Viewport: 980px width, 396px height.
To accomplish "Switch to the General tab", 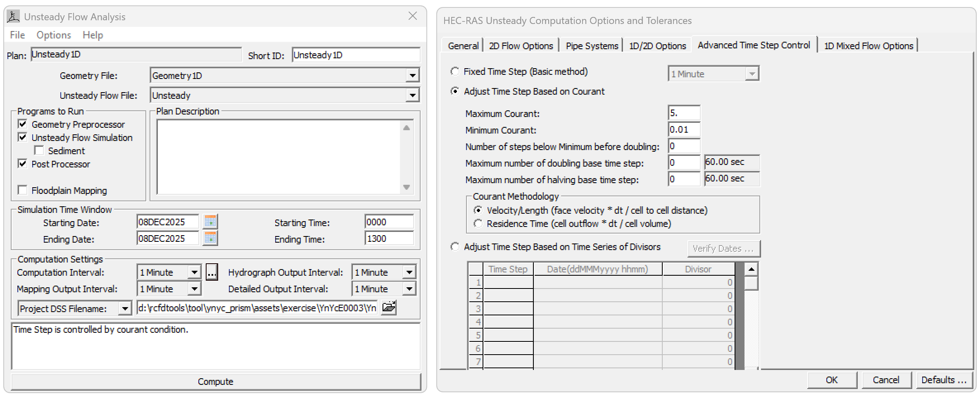I will point(463,46).
